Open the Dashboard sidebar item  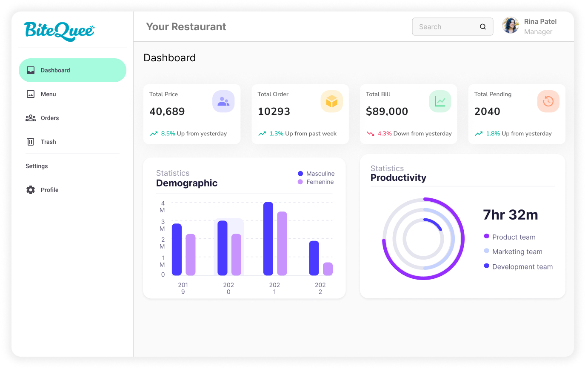(x=72, y=70)
